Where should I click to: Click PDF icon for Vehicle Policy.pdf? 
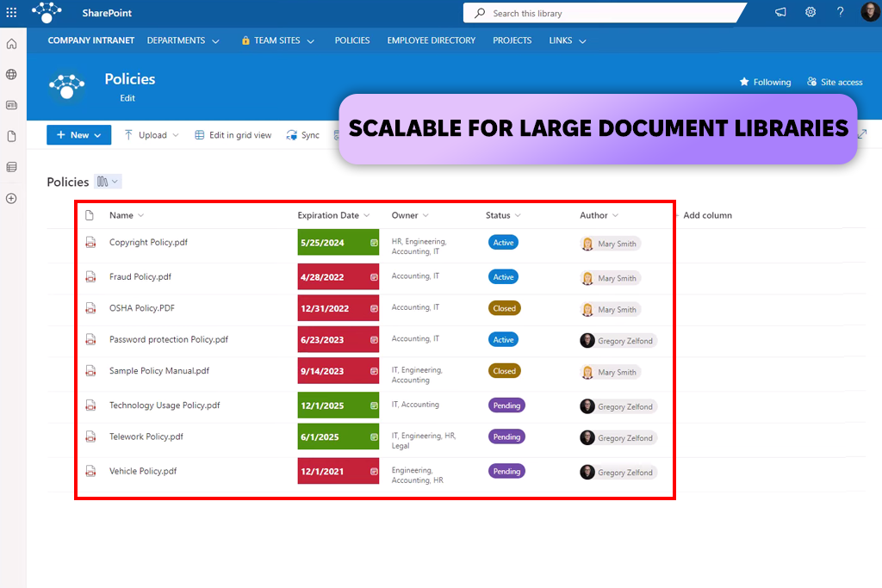click(90, 471)
